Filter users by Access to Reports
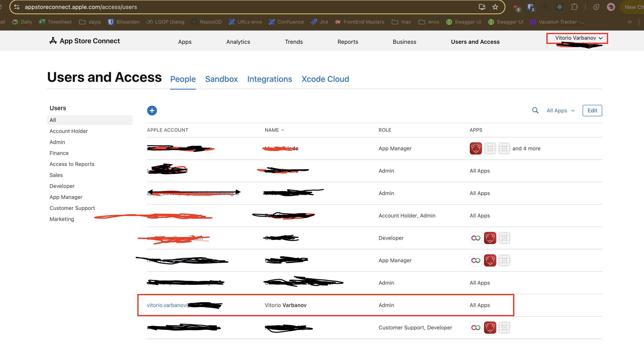This screenshot has height=364, width=644. (72, 164)
